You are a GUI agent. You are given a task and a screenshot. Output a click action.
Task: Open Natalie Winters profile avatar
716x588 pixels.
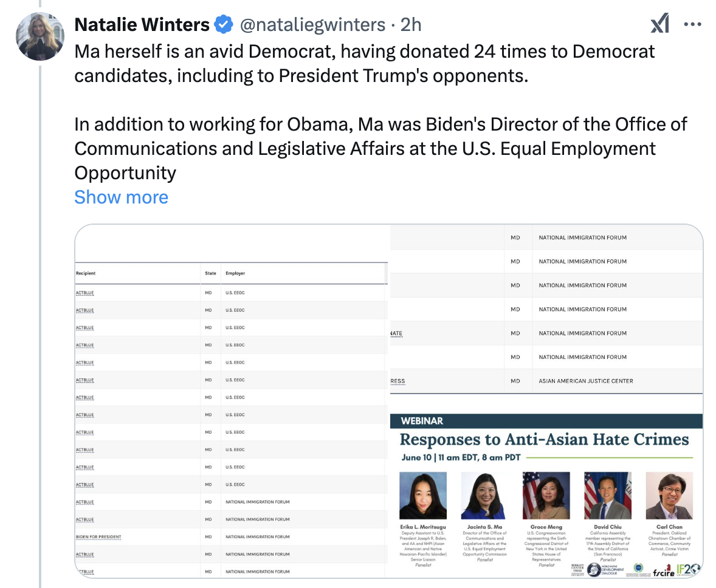pyautogui.click(x=40, y=36)
